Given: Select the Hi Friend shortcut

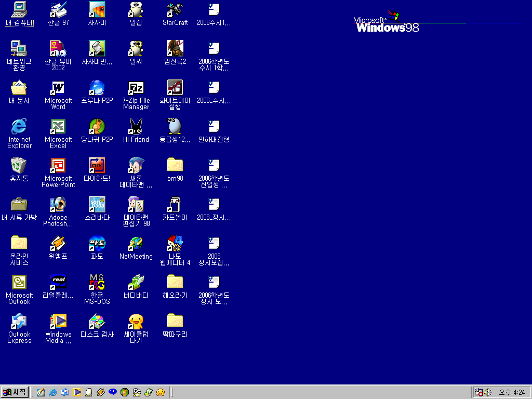Looking at the screenshot, I should click(x=136, y=131).
